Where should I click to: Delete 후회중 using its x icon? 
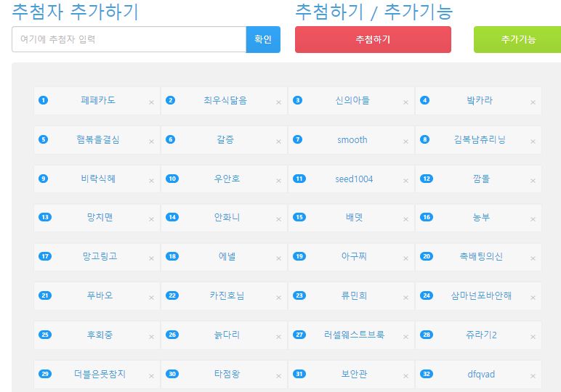pyautogui.click(x=151, y=337)
